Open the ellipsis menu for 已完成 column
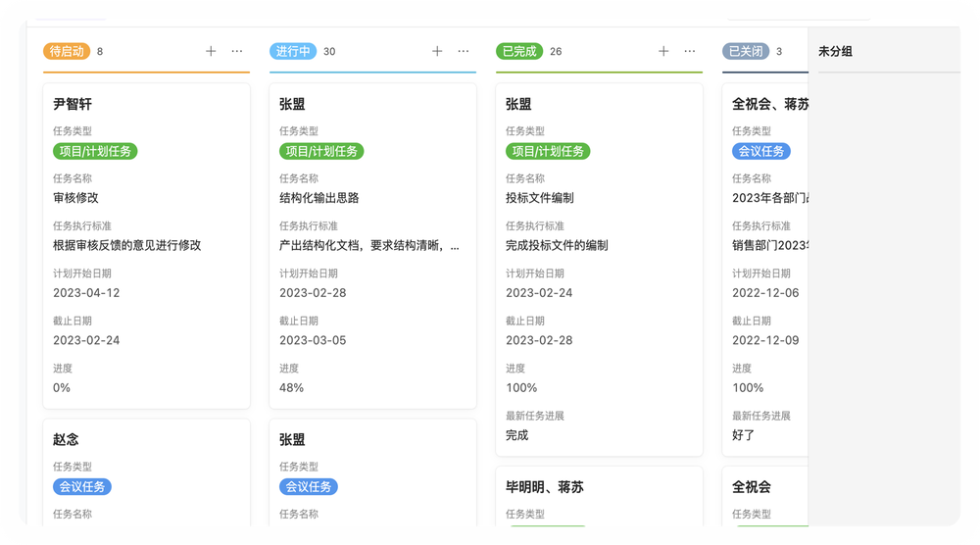Image resolution: width=980 pixels, height=545 pixels. (690, 51)
